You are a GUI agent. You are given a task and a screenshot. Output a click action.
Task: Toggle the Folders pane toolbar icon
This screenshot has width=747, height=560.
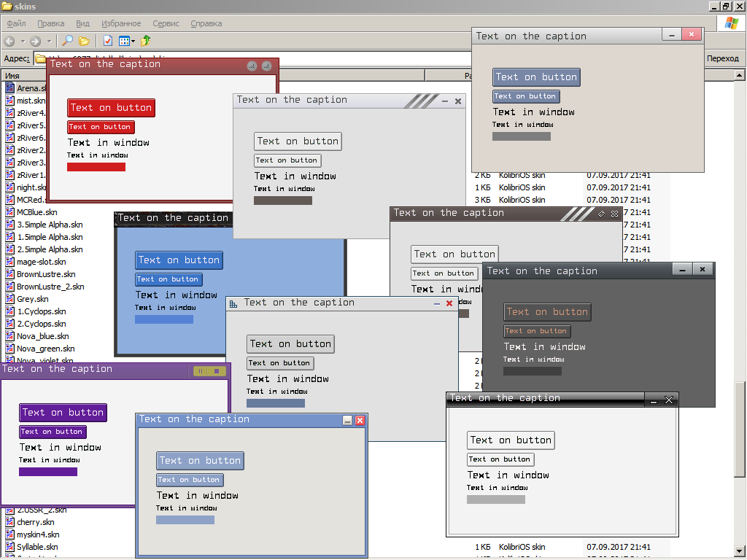pyautogui.click(x=85, y=41)
